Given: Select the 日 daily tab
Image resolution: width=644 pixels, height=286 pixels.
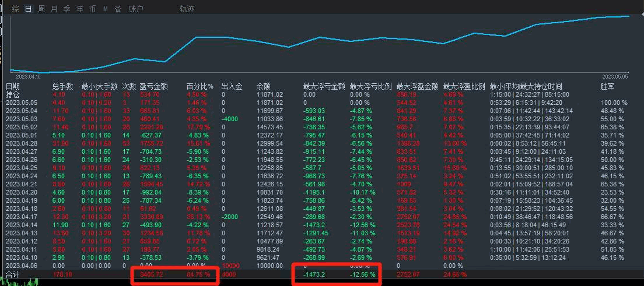Looking at the screenshot, I should pos(29,9).
